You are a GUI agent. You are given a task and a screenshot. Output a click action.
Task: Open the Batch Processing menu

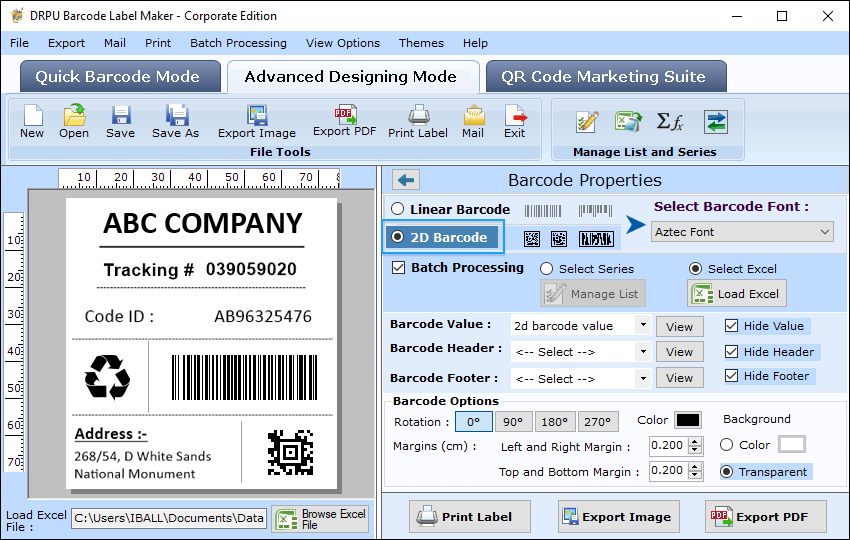tap(238, 43)
